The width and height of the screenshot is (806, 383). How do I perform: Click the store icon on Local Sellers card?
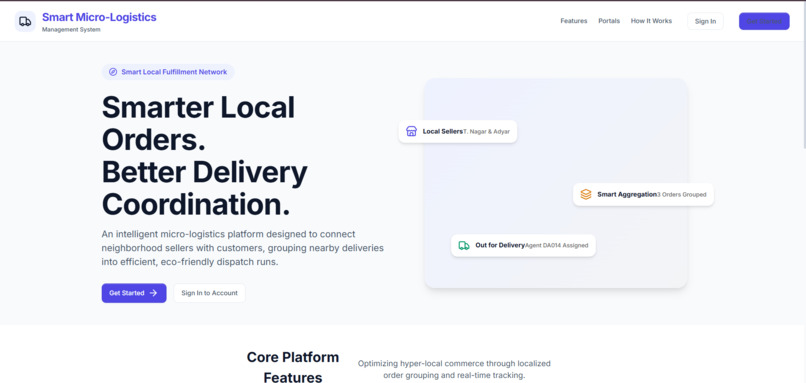[411, 131]
